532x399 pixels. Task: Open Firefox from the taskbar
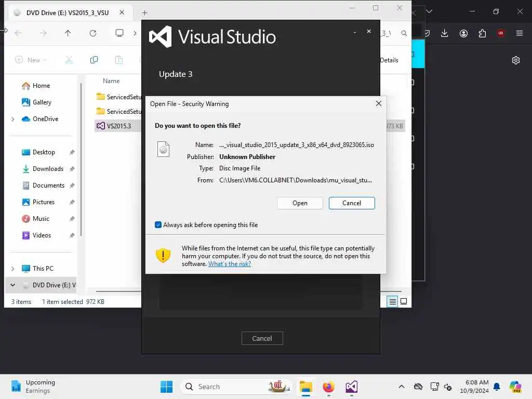click(328, 387)
